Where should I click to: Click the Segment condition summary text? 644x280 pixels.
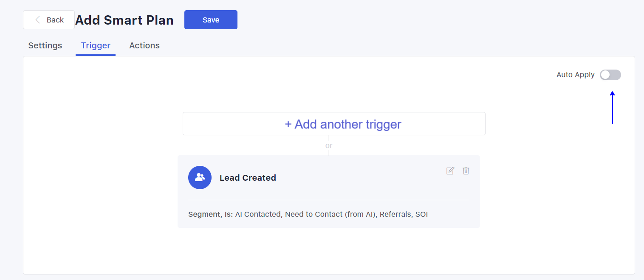tap(308, 214)
